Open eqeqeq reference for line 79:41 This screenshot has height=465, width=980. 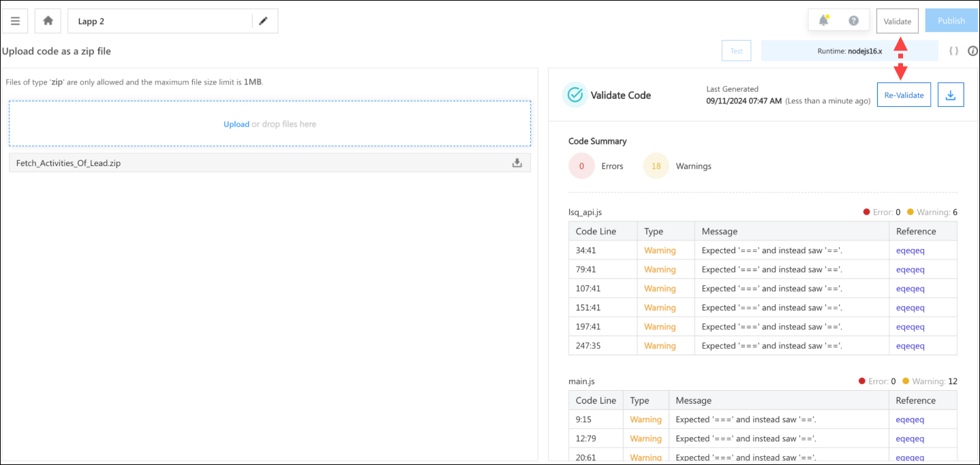click(910, 270)
